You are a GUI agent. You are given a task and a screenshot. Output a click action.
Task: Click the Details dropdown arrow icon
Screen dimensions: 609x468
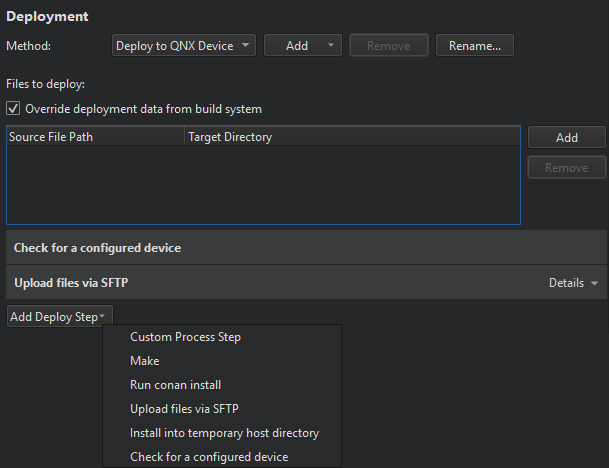pyautogui.click(x=594, y=284)
